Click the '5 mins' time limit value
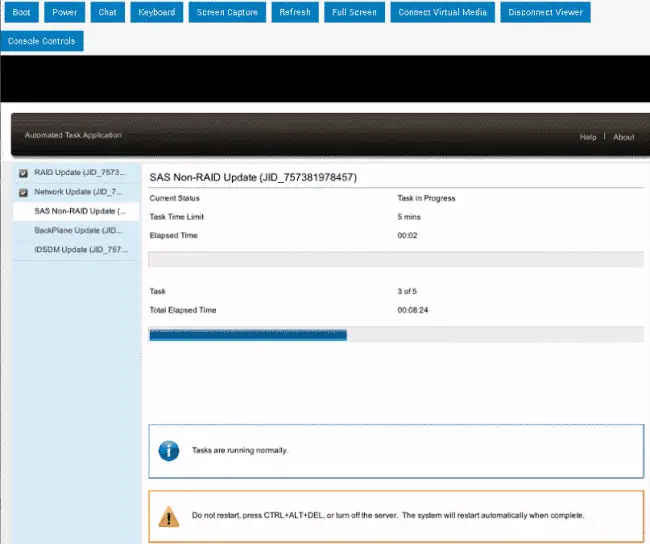Viewport: 650px width, 544px height. pos(409,217)
